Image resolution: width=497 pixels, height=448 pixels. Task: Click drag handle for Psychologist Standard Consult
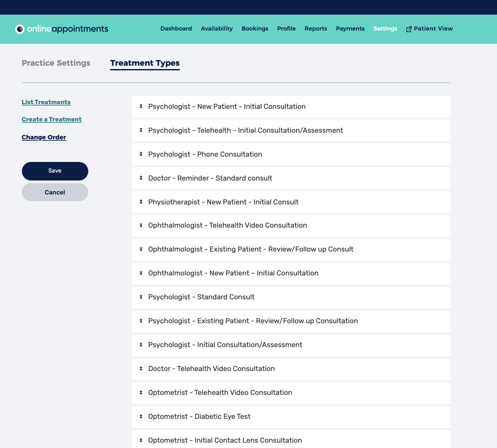(141, 297)
